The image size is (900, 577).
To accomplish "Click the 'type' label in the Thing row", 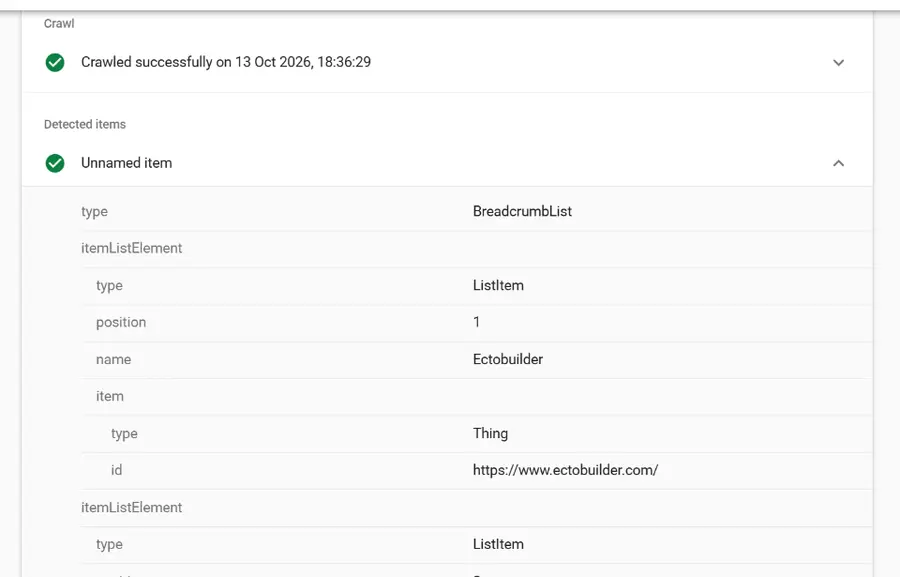I will click(124, 434).
